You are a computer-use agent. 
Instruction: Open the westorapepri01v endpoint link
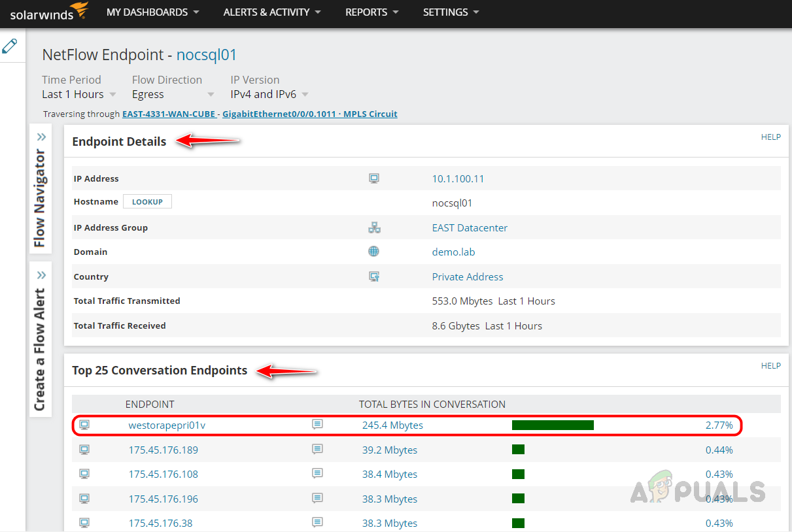pos(167,425)
